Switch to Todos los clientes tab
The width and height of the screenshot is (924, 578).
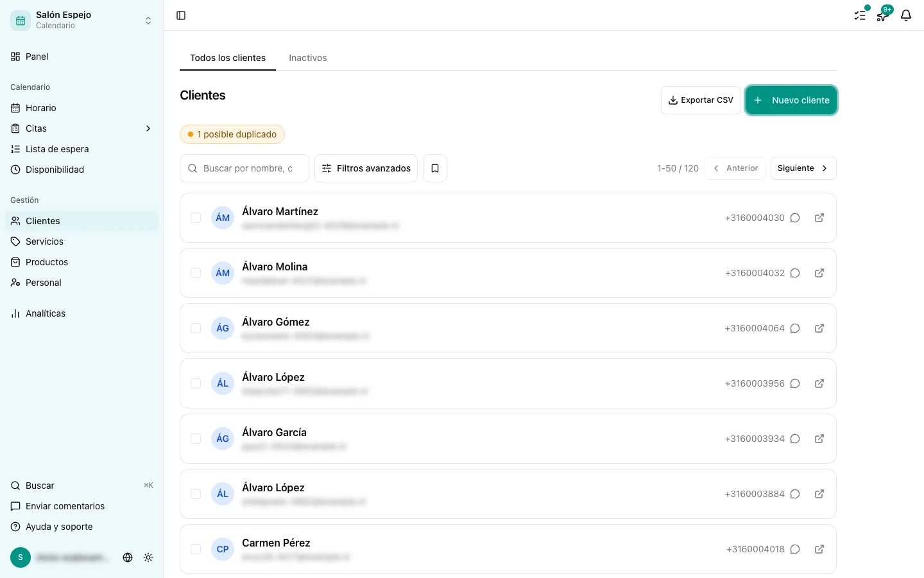pyautogui.click(x=228, y=58)
